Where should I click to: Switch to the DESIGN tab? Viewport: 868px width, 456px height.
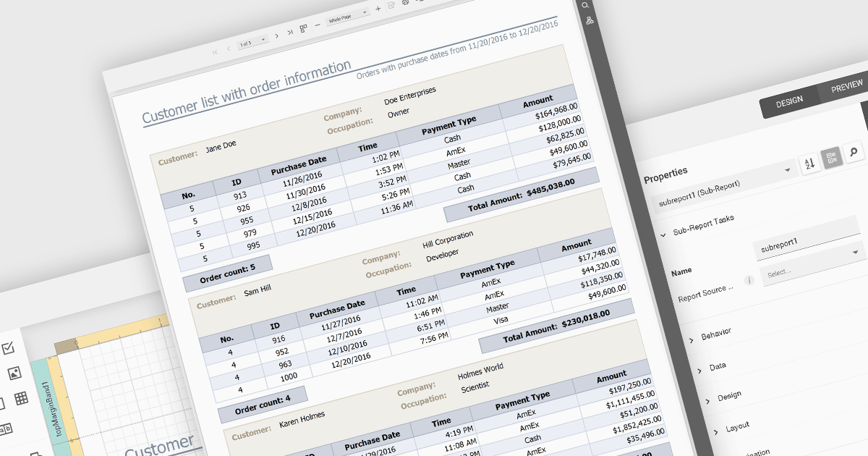789,101
